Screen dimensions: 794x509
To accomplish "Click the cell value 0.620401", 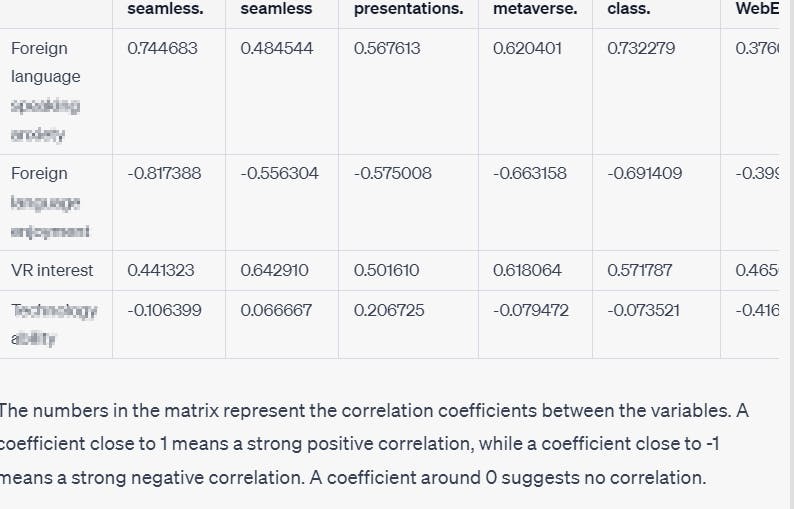I will (529, 48).
